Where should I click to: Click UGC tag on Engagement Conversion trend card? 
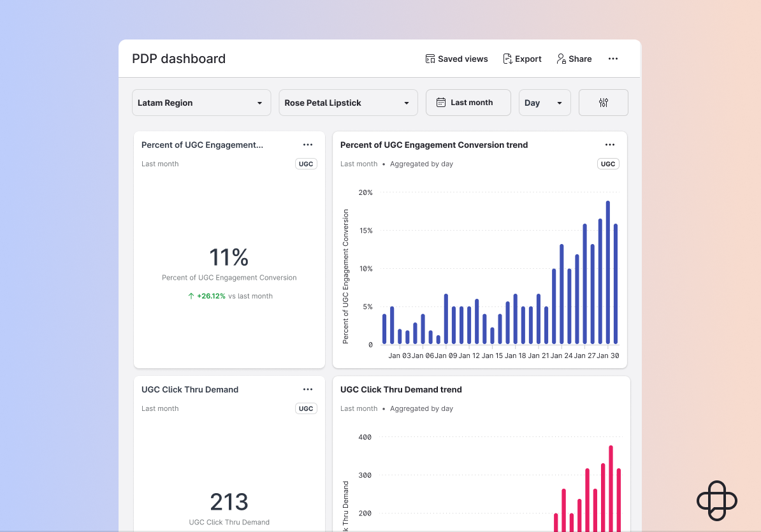click(607, 164)
